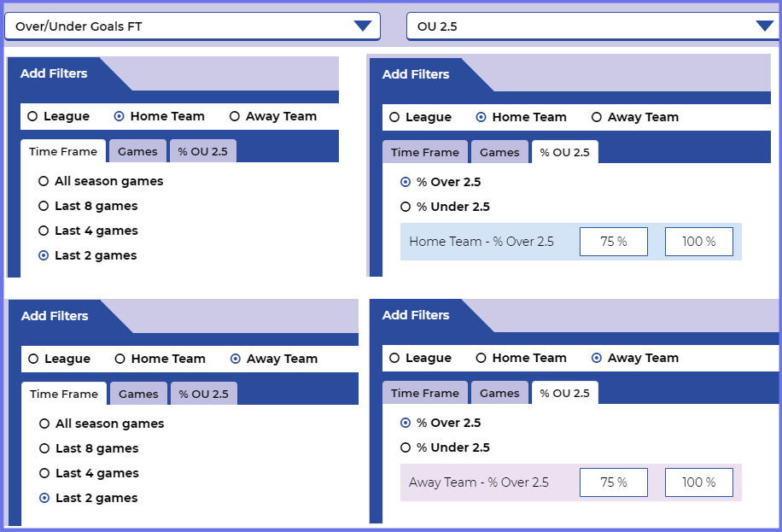782x532 pixels.
Task: Click Away Team maximum 100 % field
Action: [698, 482]
